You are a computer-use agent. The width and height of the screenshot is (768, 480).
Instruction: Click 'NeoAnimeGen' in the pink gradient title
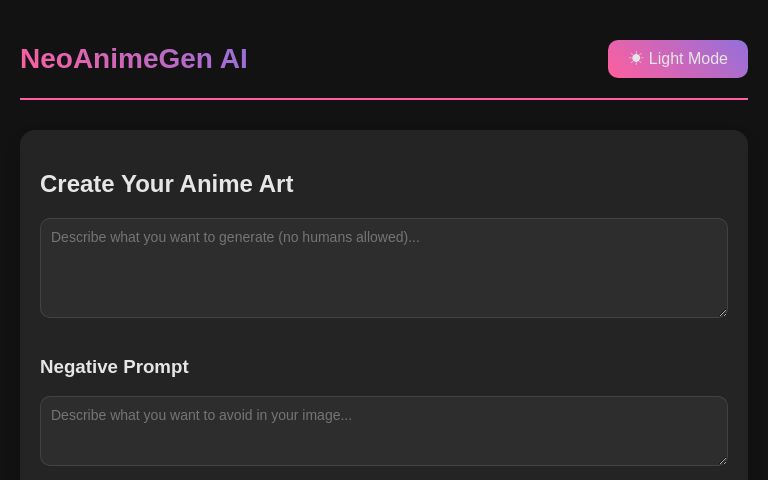tap(116, 59)
